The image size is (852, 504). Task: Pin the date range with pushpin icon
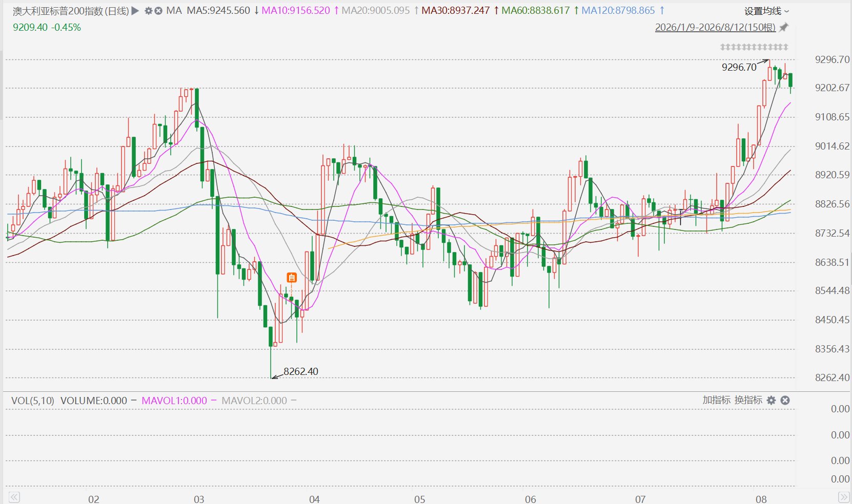(784, 28)
